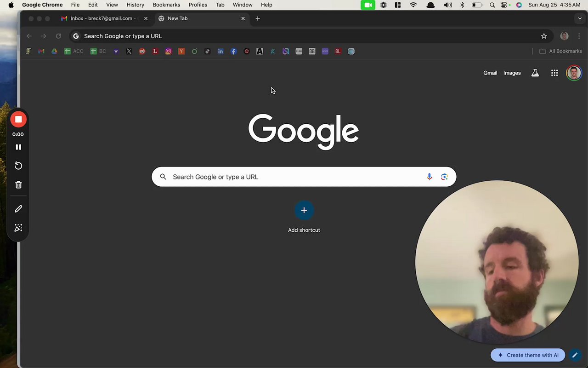Open Wi-Fi status menu
Screen dimensions: 588x368
click(x=413, y=5)
